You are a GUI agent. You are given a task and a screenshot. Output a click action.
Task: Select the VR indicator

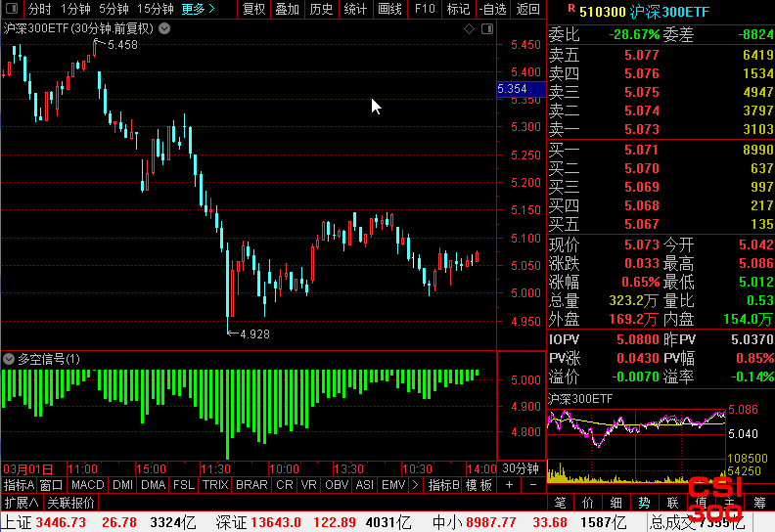[309, 485]
